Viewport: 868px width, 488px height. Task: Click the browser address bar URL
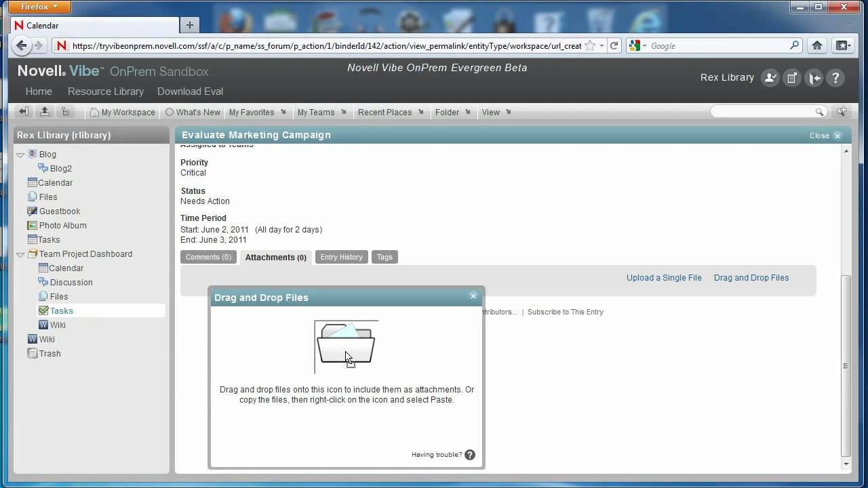[x=327, y=46]
